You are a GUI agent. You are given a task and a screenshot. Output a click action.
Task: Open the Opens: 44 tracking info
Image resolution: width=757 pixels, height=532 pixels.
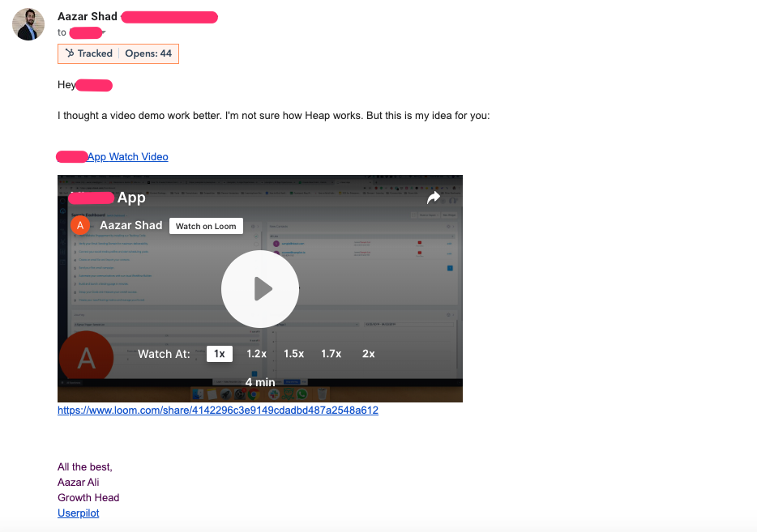(x=148, y=53)
